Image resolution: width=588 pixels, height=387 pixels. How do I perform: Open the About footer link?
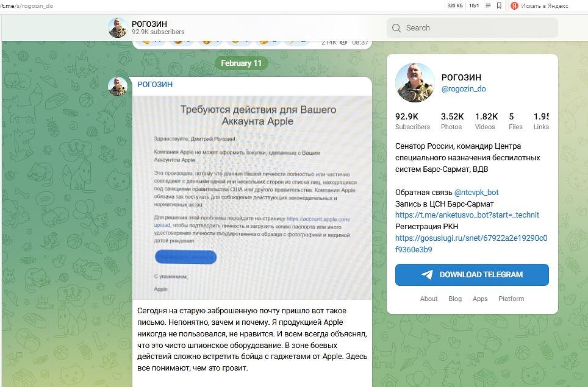point(429,299)
